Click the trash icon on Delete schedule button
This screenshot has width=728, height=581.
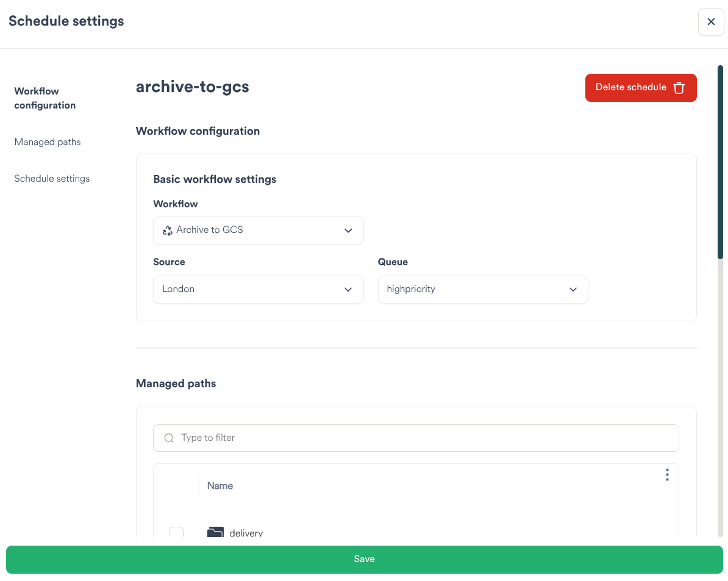point(679,88)
